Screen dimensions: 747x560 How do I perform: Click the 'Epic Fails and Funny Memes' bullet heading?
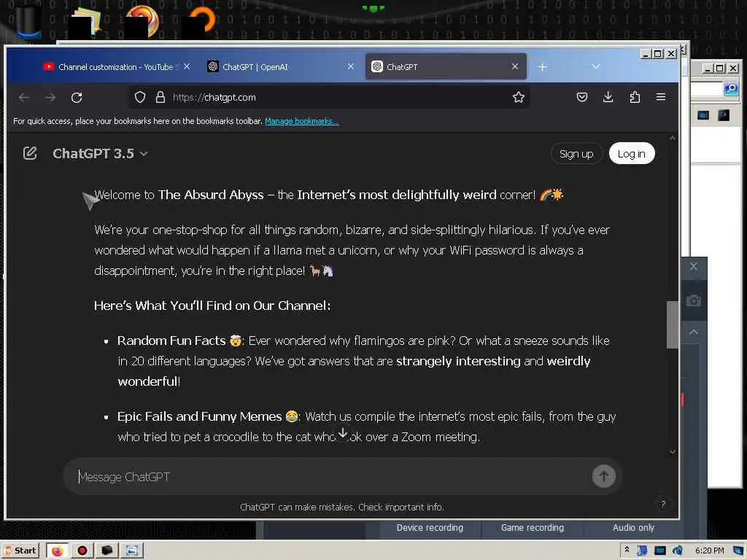click(x=199, y=416)
